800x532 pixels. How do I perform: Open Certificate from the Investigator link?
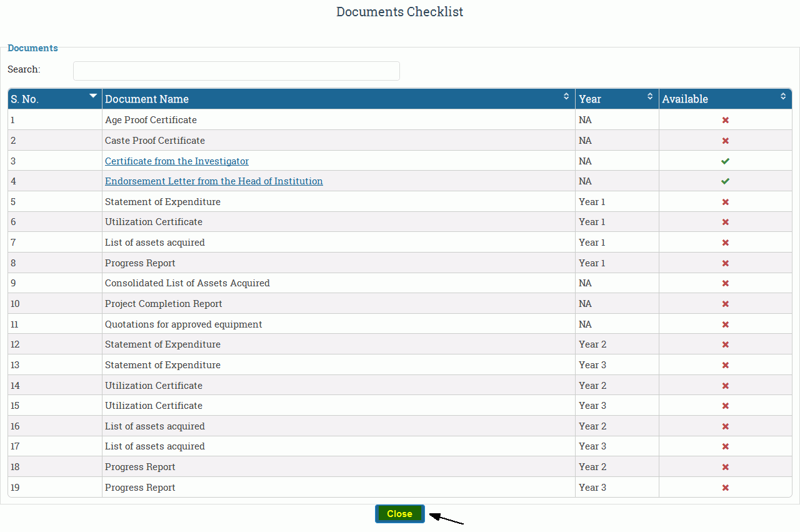(177, 161)
